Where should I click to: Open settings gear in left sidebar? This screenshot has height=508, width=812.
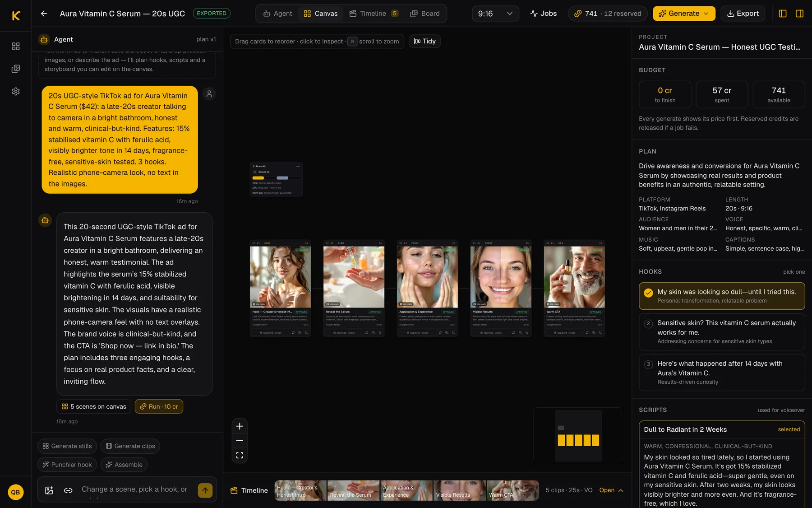tap(16, 91)
